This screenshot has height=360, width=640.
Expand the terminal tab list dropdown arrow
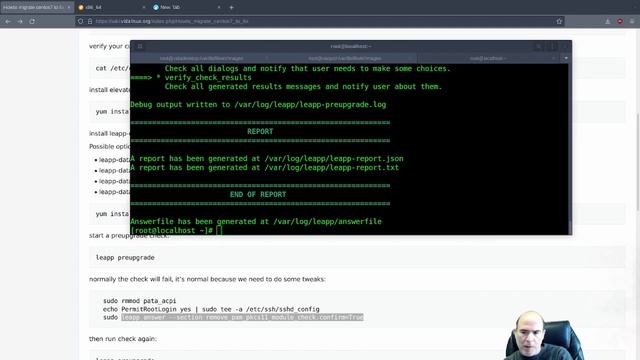(x=566, y=58)
